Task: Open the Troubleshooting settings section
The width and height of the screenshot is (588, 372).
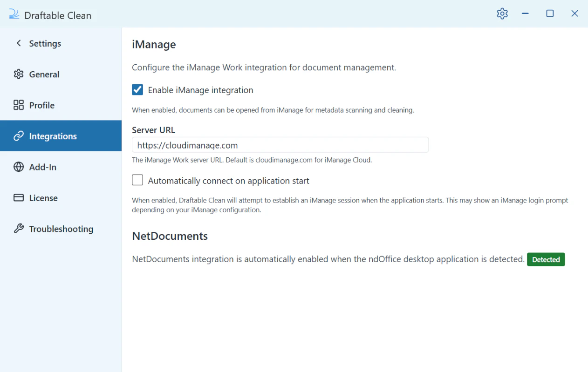Action: click(61, 229)
